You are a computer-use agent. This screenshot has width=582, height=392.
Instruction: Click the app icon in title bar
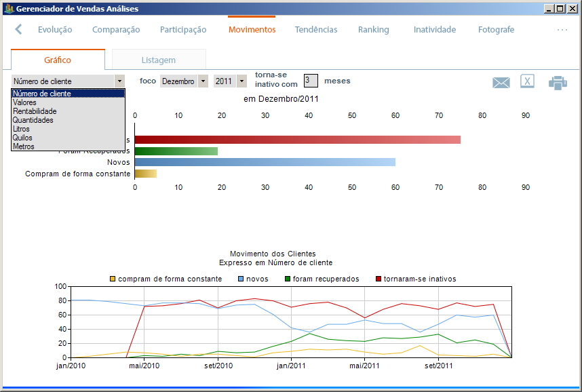click(x=8, y=9)
